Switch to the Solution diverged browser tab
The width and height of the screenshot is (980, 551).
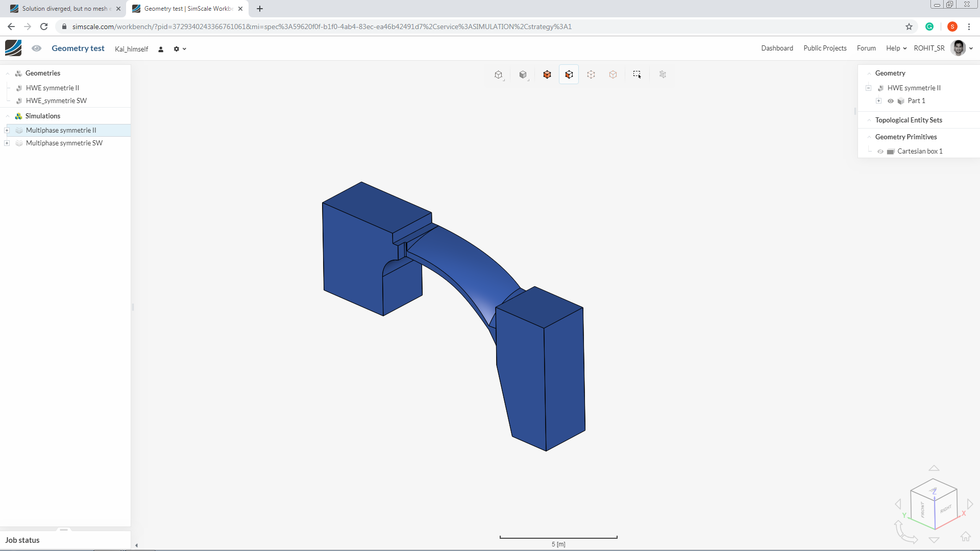[x=64, y=9]
